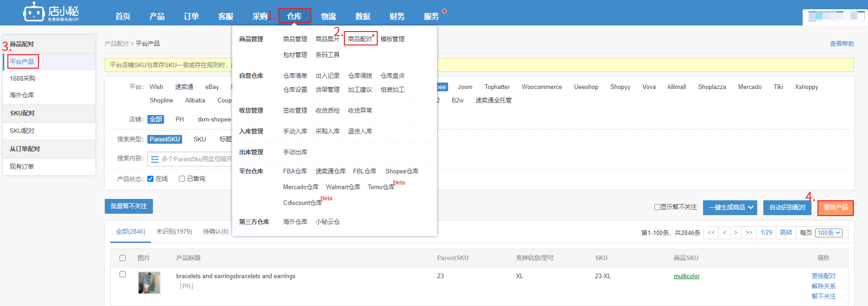Open the 产品 top menu

click(x=157, y=16)
